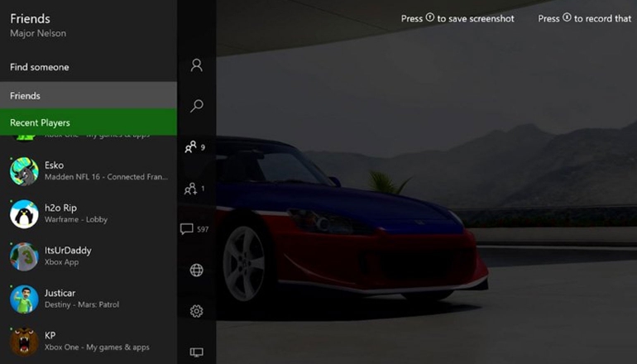The width and height of the screenshot is (637, 364).
Task: Click KP's bear avatar
Action: (24, 341)
